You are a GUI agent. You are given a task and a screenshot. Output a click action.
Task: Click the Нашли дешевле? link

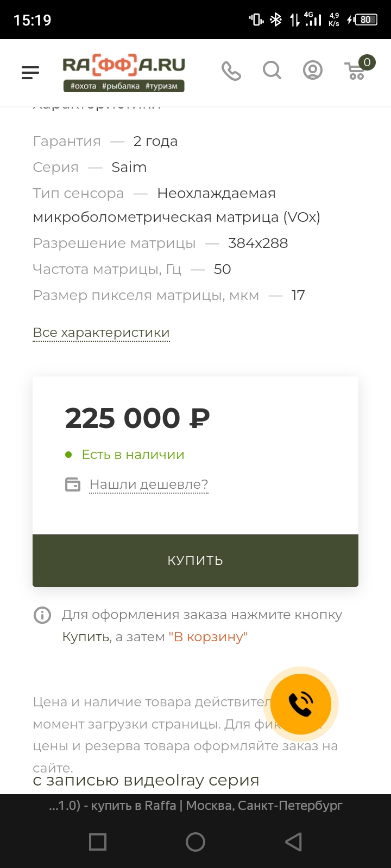[149, 484]
